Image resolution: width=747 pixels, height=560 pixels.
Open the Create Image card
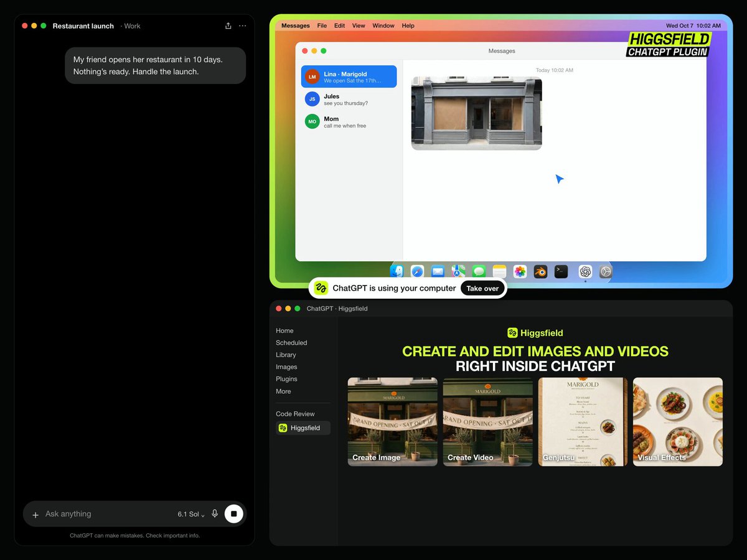[x=393, y=422]
